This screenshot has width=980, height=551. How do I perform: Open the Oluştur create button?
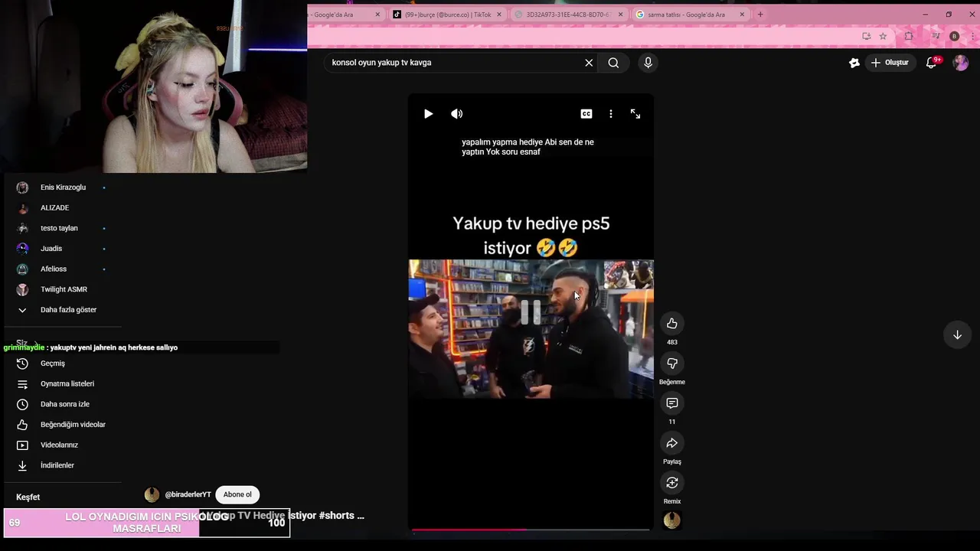(x=890, y=63)
